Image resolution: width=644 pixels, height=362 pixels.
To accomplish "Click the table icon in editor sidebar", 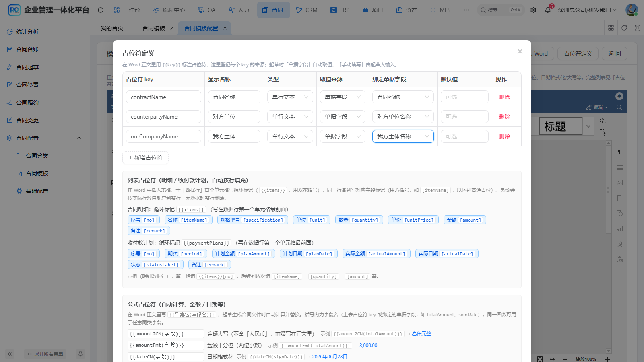I will (620, 167).
